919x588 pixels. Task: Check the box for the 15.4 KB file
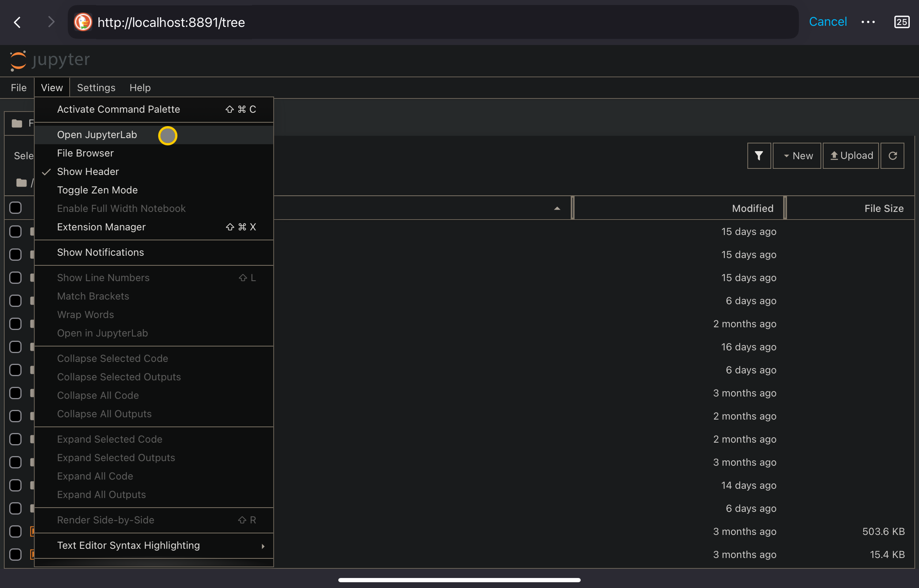tap(15, 555)
